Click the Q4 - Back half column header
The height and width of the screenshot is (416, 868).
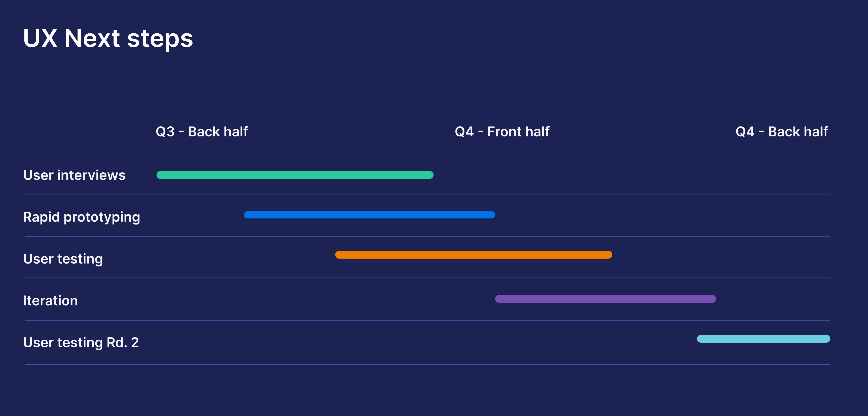782,132
